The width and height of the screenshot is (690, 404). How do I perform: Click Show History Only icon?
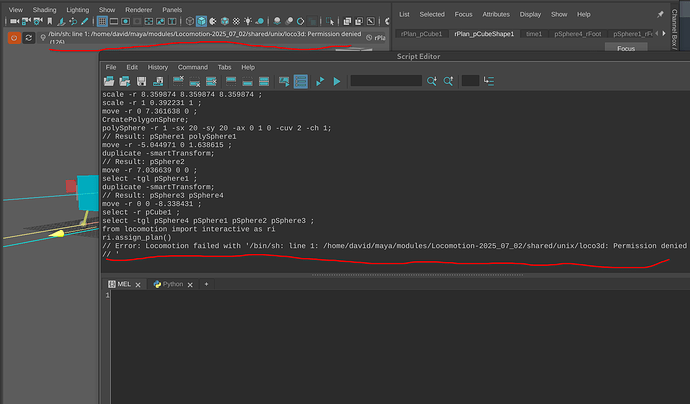tap(231, 81)
